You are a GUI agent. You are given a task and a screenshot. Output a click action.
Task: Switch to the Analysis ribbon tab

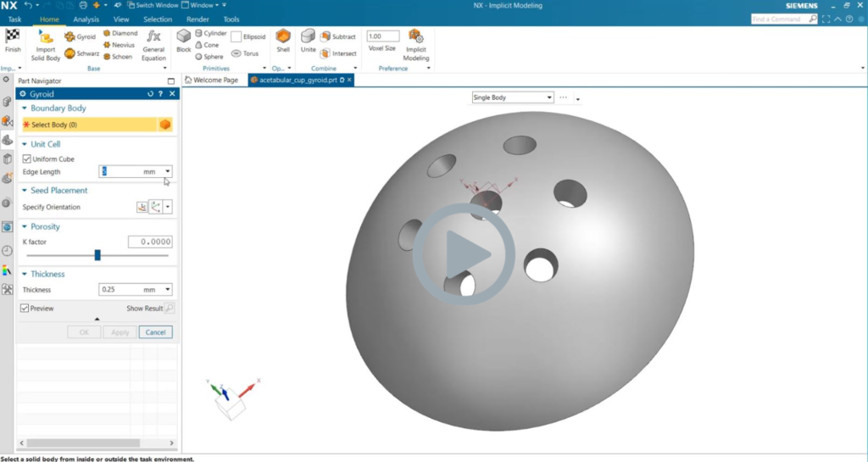click(x=86, y=19)
